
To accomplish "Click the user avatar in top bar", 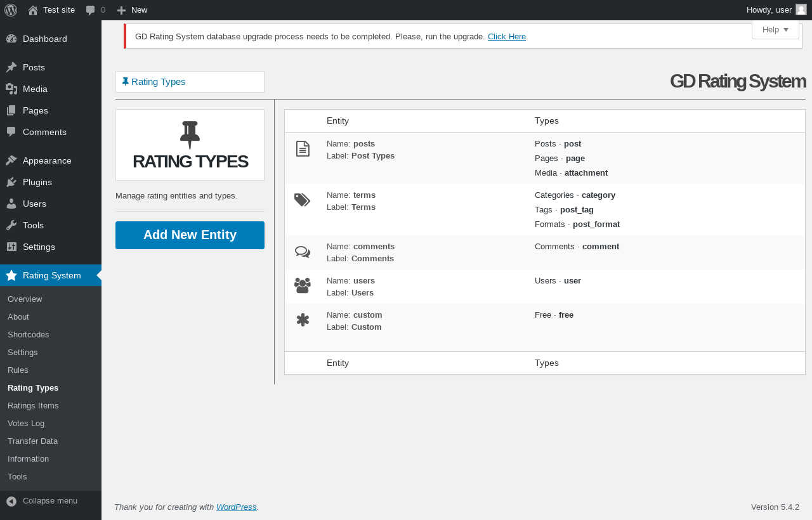I will [801, 10].
